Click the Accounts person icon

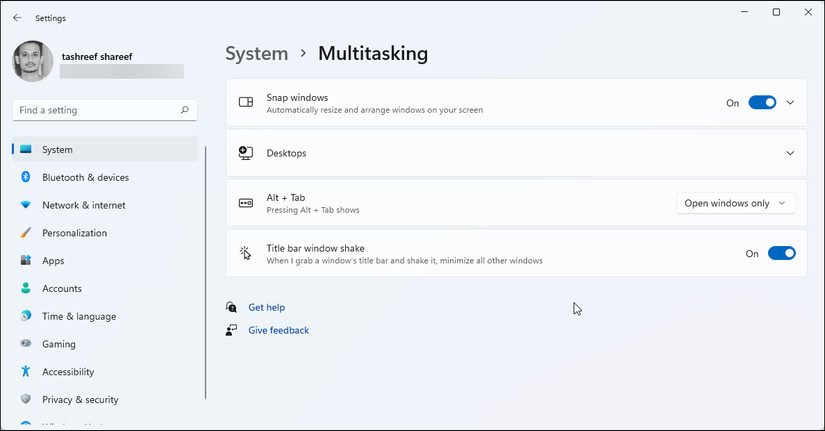26,288
